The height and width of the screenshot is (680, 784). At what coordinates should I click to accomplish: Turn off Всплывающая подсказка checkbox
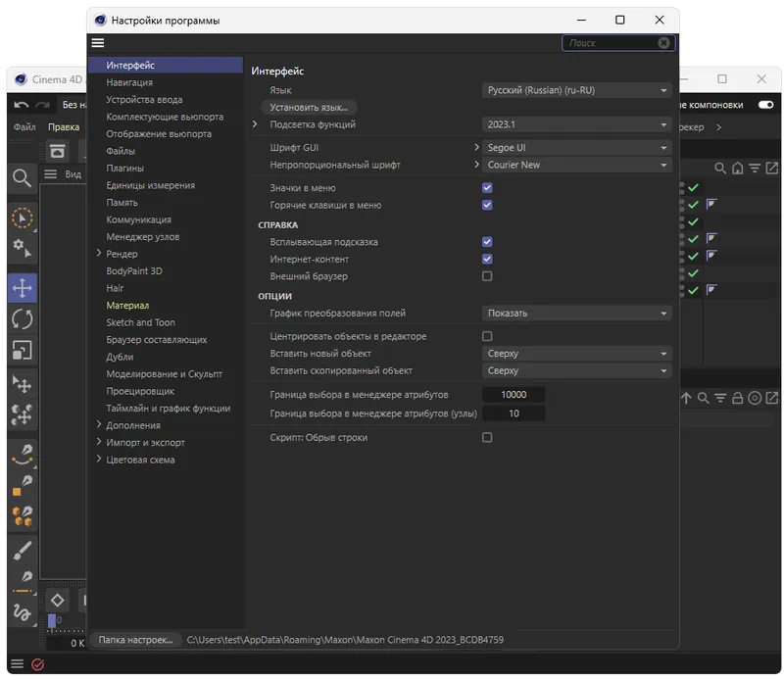click(x=487, y=242)
